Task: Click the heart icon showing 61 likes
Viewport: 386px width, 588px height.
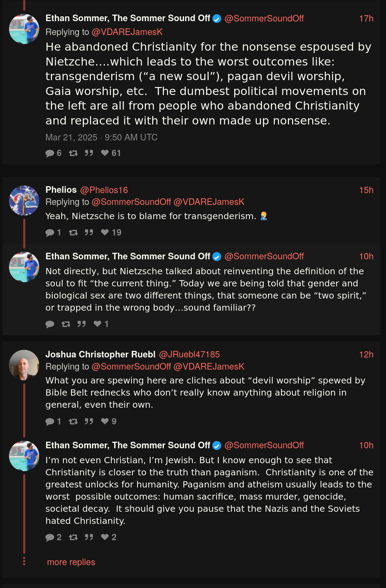Action: [x=105, y=153]
